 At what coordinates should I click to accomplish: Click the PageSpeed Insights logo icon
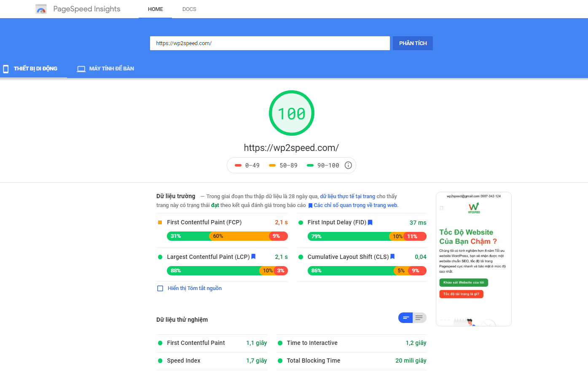41,9
